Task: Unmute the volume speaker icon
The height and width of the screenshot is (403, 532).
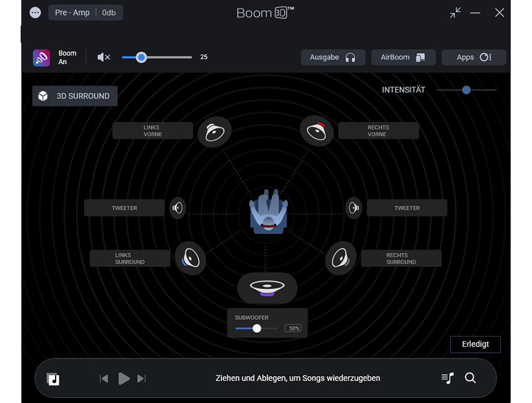Action: pos(104,57)
